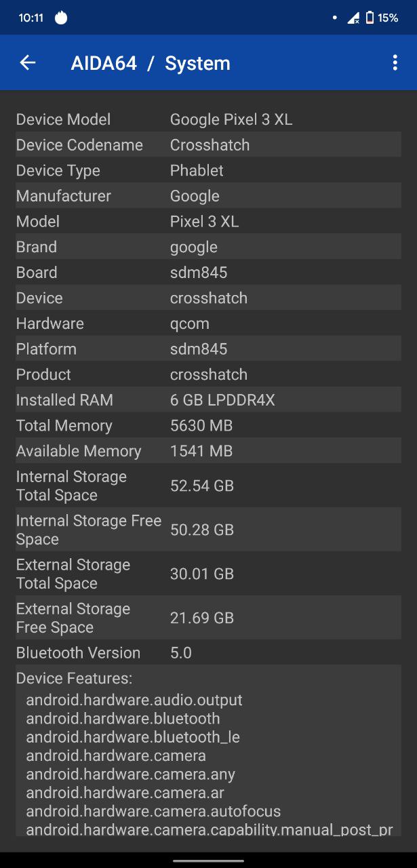Select Internal Storage Total Space row
417x868 pixels.
pyautogui.click(x=208, y=486)
